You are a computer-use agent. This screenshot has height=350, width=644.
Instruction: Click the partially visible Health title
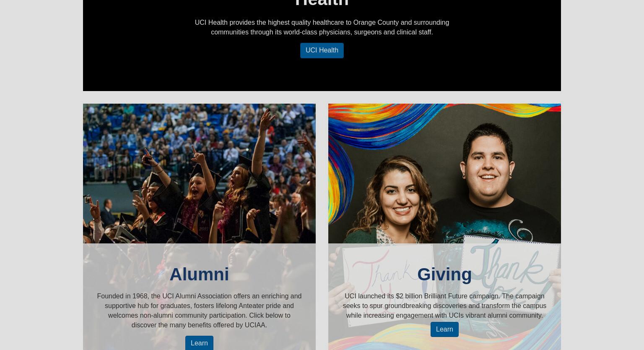322,3
